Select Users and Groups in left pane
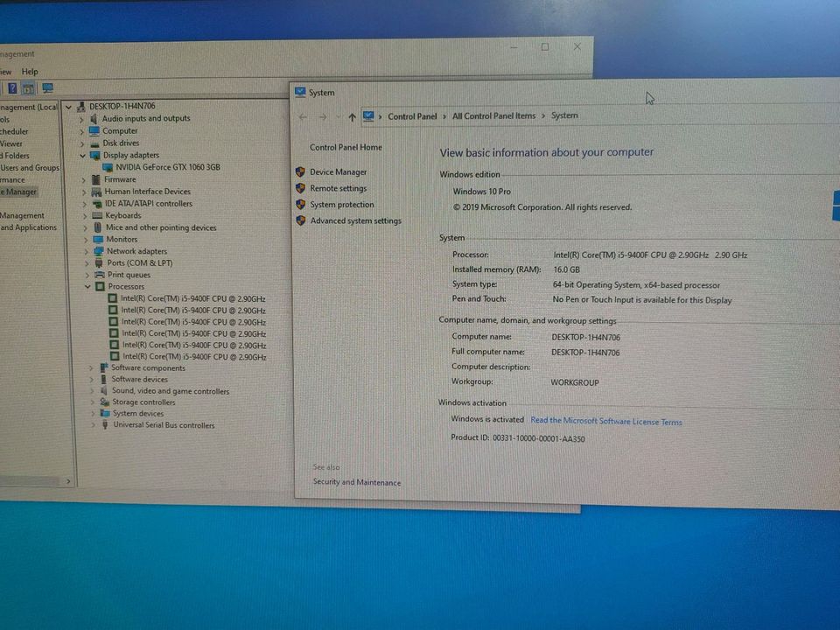 point(30,168)
